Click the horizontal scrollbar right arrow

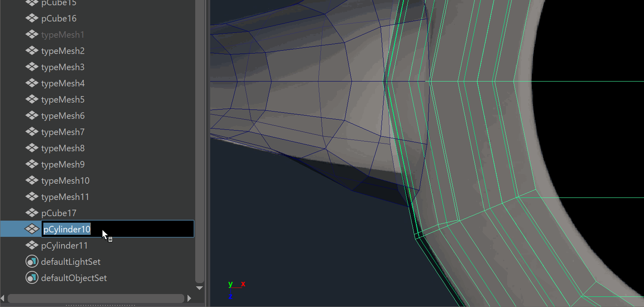[x=189, y=298]
